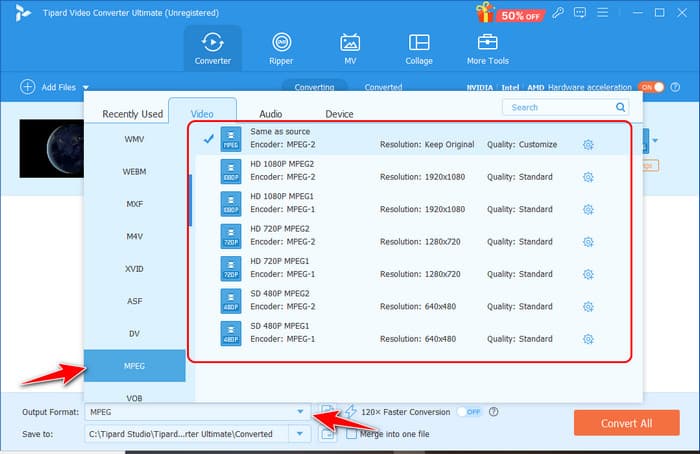Select the SD 480P MPEG1 preset icon
The width and height of the screenshot is (700, 454).
coord(231,333)
